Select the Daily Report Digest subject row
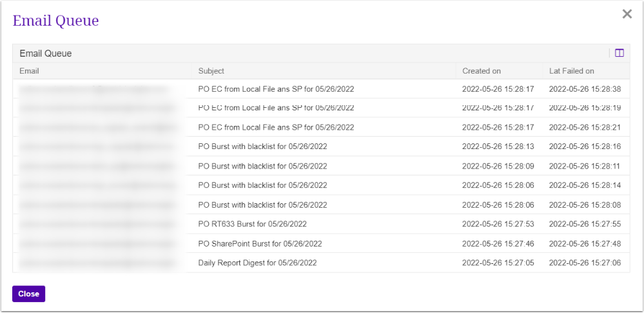644x313 pixels. pyautogui.click(x=257, y=263)
